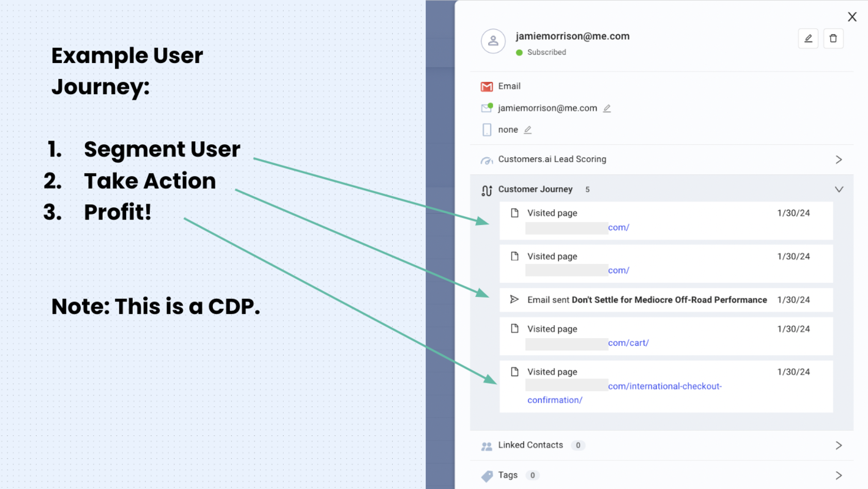Click the Linked Contacts people icon
The width and height of the screenshot is (868, 489).
[x=487, y=446]
